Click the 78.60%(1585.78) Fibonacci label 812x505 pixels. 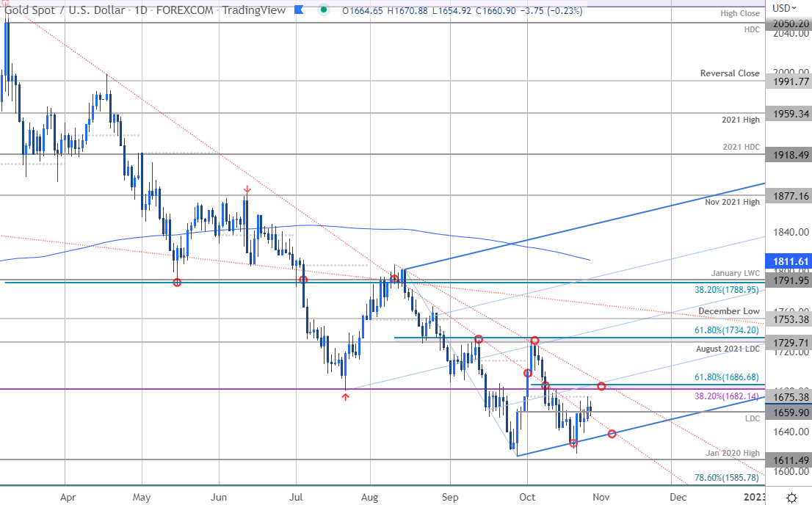coord(727,478)
